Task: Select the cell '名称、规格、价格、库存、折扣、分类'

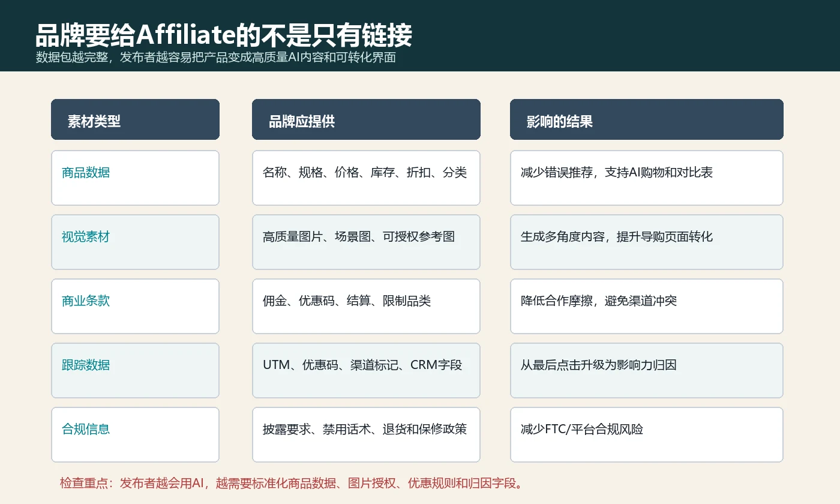Action: click(x=366, y=178)
